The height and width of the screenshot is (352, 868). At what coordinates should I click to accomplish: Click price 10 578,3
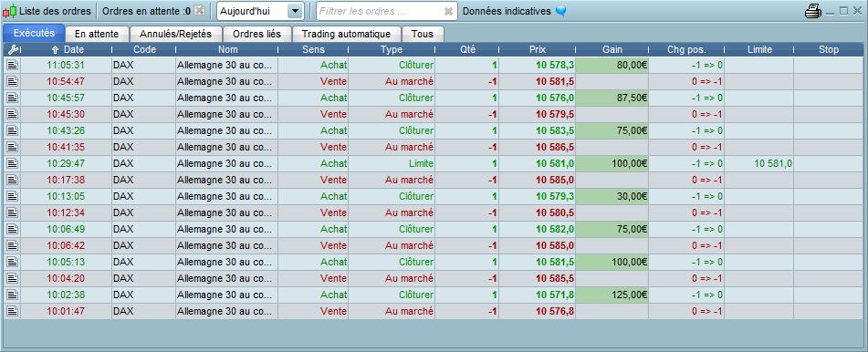coord(555,66)
